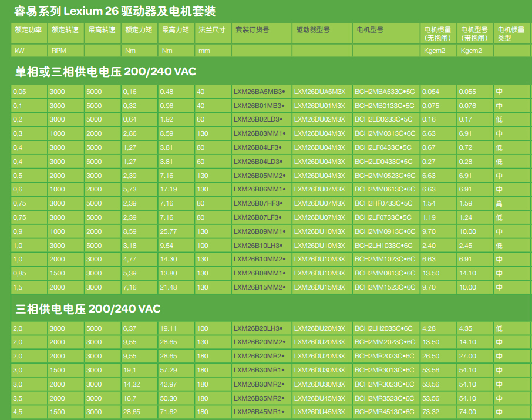Click the 高 inertia type cell
This screenshot has height=420, width=532.
pos(499,203)
